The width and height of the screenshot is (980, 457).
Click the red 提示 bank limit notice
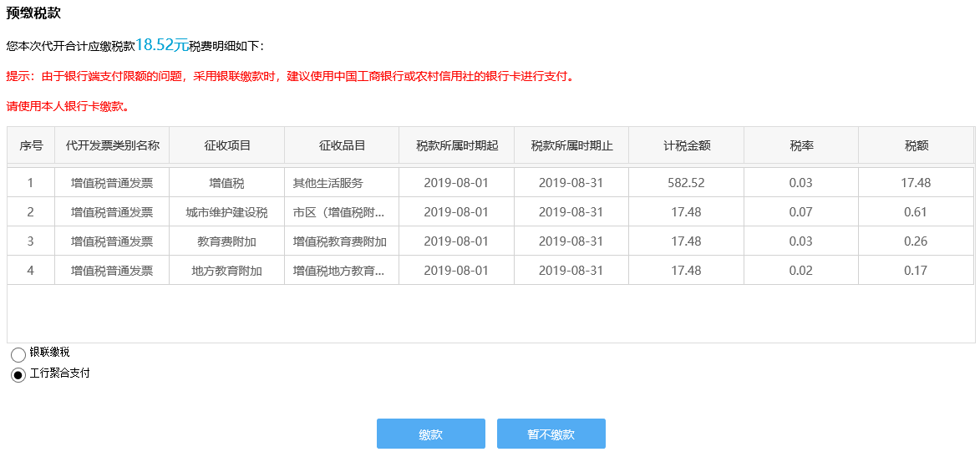290,77
